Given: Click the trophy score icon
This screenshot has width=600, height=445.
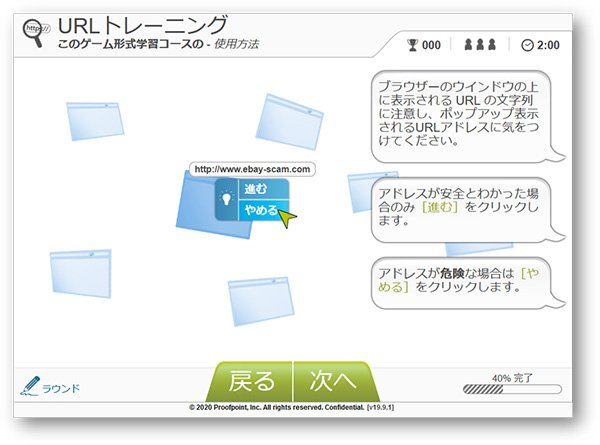Looking at the screenshot, I should (410, 45).
